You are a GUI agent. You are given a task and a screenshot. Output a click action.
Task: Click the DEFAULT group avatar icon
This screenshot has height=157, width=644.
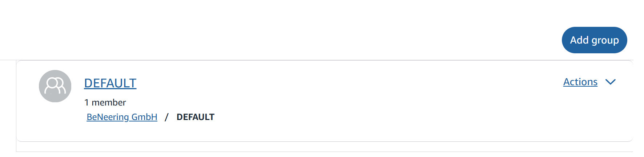[55, 86]
